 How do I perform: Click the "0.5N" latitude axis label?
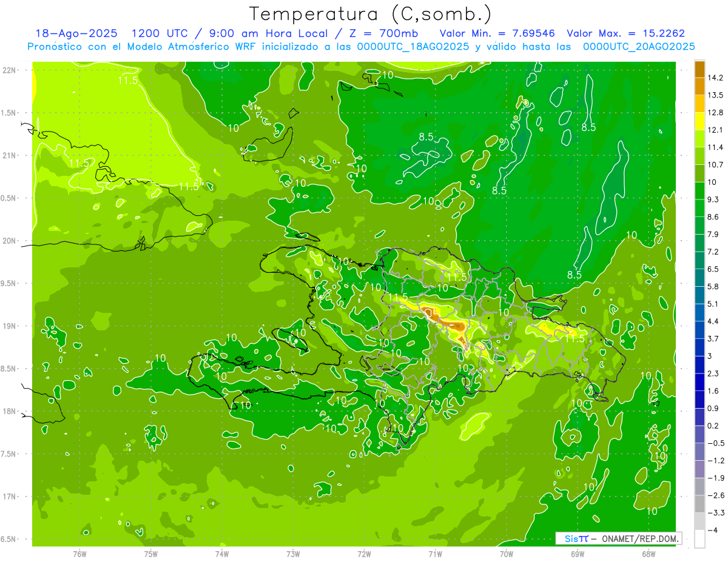coord(9,198)
